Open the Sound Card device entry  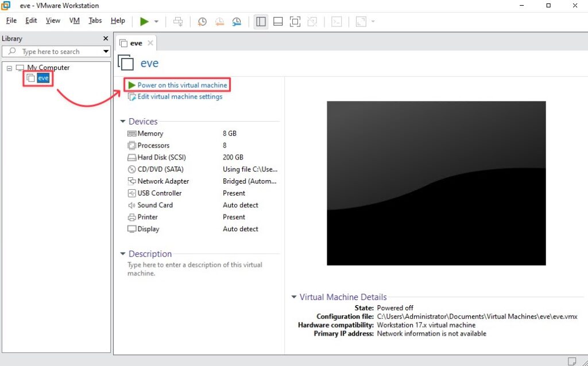click(x=155, y=205)
